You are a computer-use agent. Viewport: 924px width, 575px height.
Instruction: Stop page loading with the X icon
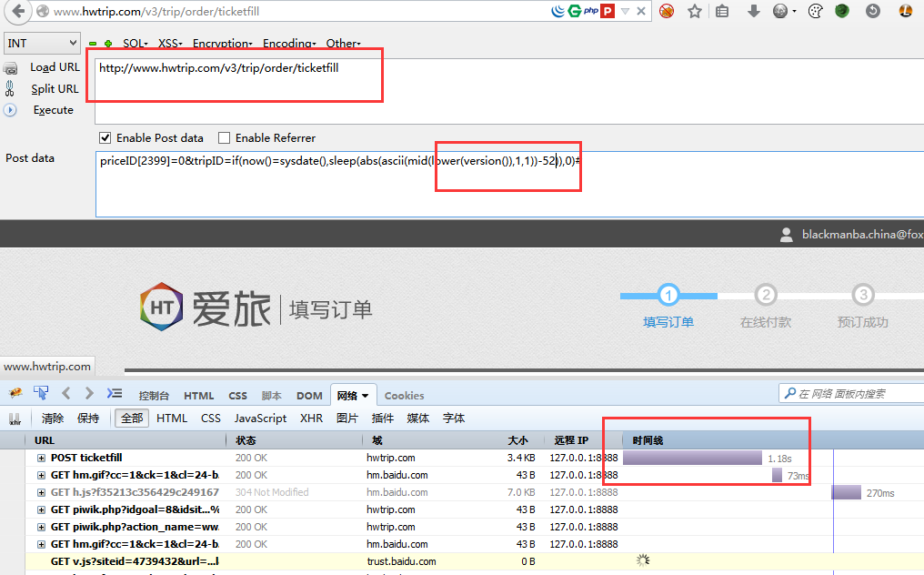[x=641, y=11]
